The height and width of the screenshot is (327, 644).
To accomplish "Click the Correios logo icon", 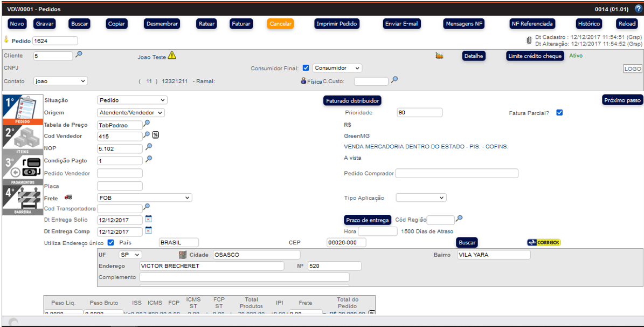I will coord(544,242).
